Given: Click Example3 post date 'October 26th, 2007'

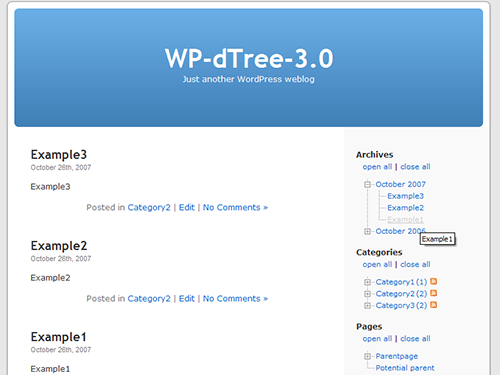Looking at the screenshot, I should (61, 167).
